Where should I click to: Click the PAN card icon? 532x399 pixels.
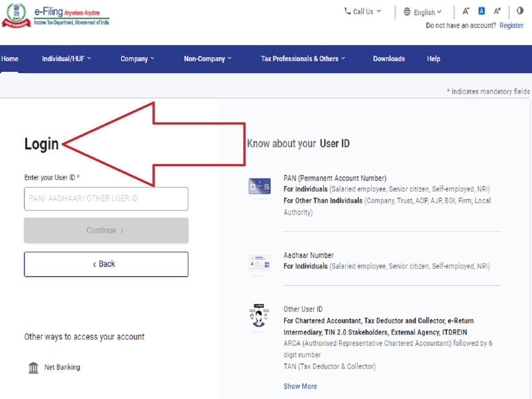[259, 186]
